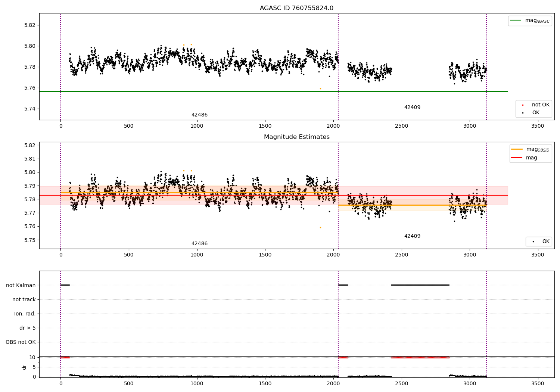Click the 5.79 y-tick label in Magnitude Estimates plot
The image size is (560, 392).
pos(29,186)
